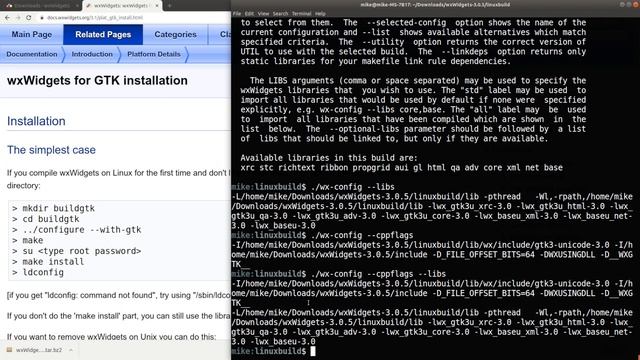Open the terminal File menu

pyautogui.click(x=237, y=13)
